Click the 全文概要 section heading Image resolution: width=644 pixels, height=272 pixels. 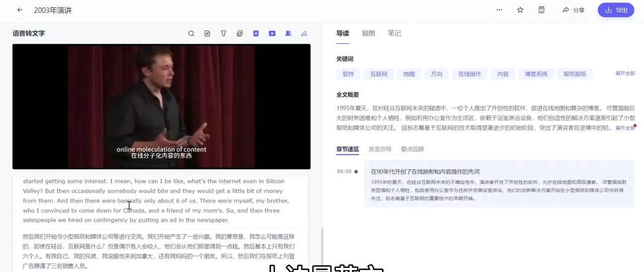(x=348, y=95)
